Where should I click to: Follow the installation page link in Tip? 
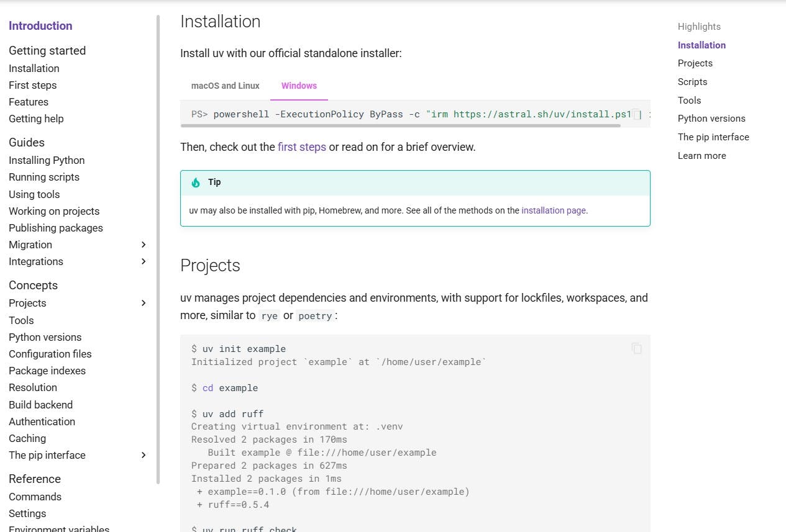point(554,210)
